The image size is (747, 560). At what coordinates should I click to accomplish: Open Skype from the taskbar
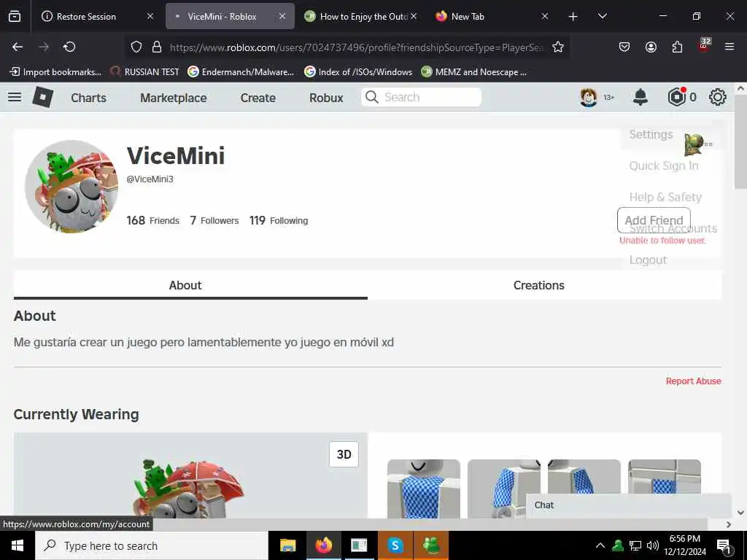pyautogui.click(x=395, y=545)
